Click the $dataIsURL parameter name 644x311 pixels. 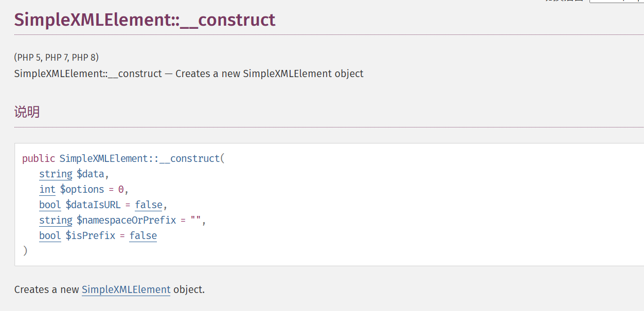click(93, 205)
